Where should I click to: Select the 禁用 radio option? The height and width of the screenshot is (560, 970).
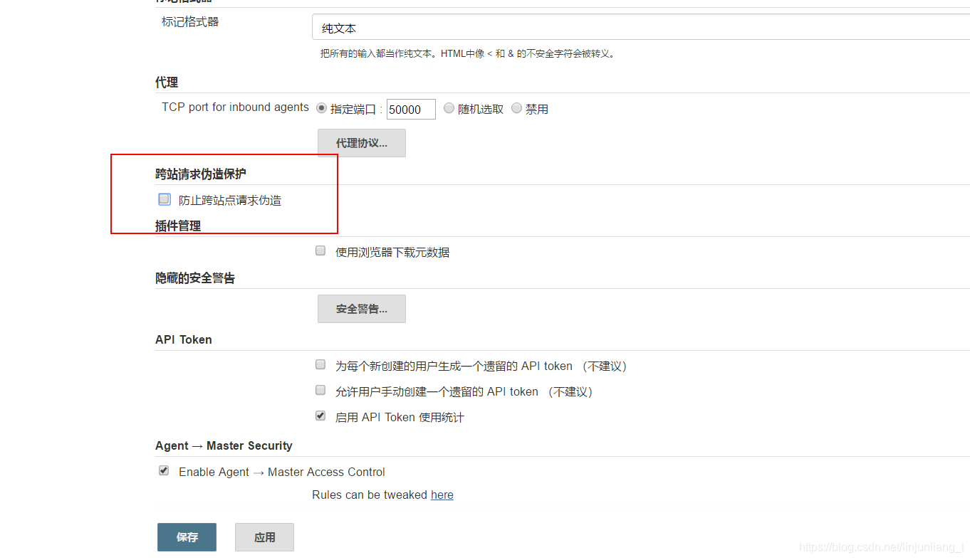point(516,108)
